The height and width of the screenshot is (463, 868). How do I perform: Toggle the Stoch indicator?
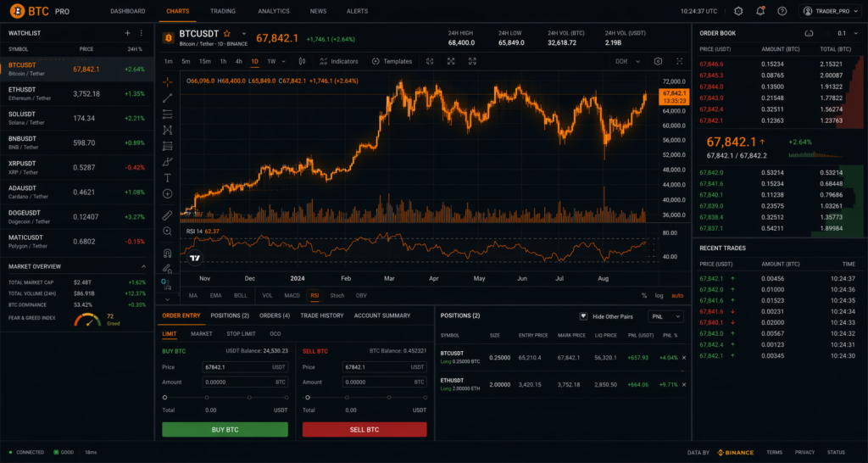click(337, 296)
